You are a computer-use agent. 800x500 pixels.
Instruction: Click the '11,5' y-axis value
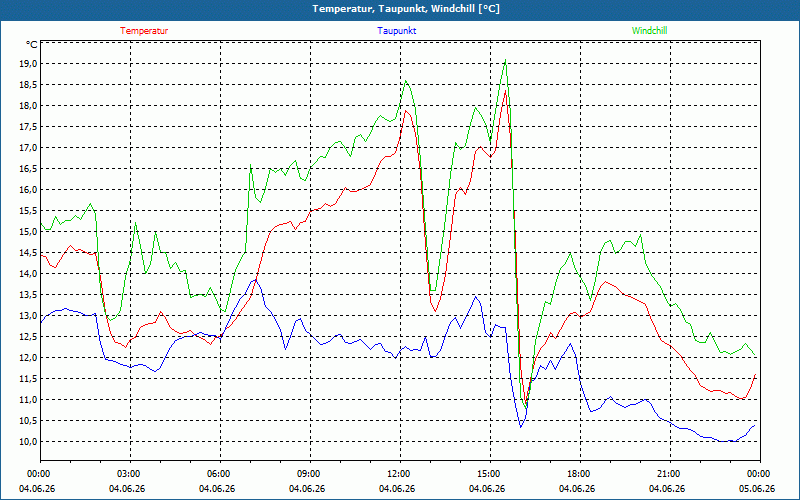point(28,379)
